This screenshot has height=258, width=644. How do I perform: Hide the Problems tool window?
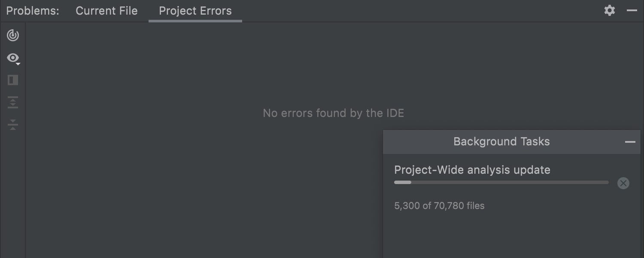(x=632, y=11)
